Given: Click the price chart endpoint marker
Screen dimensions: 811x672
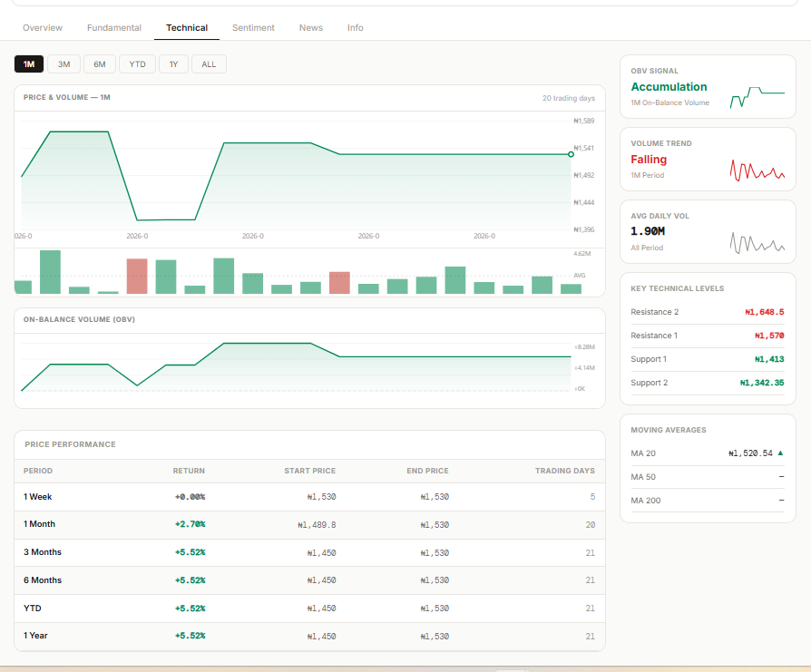Looking at the screenshot, I should [571, 154].
